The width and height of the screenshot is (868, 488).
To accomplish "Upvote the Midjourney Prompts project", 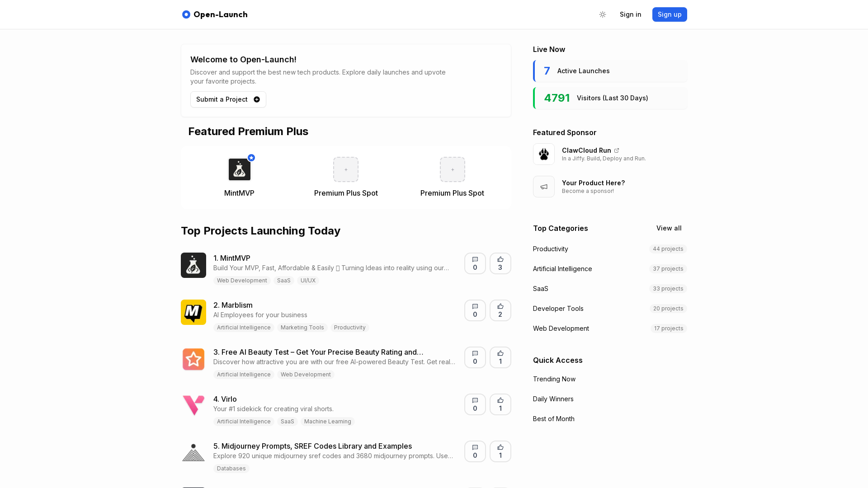I will (x=500, y=451).
